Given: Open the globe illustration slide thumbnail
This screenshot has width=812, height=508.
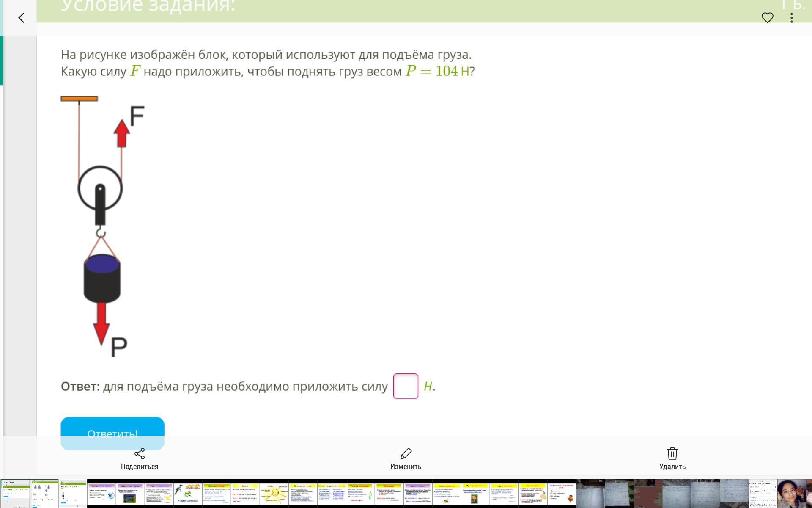Looking at the screenshot, I should coord(101,494).
